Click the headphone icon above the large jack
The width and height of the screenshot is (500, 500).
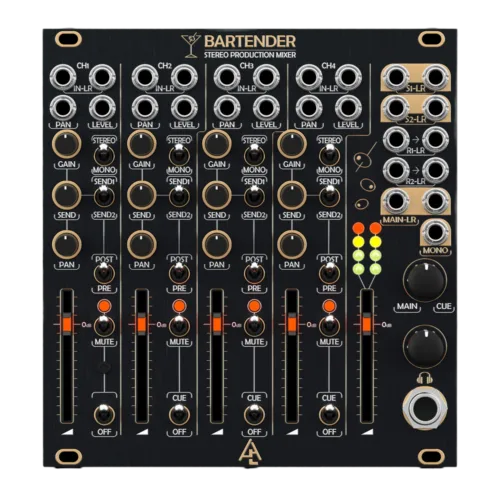coord(425,379)
